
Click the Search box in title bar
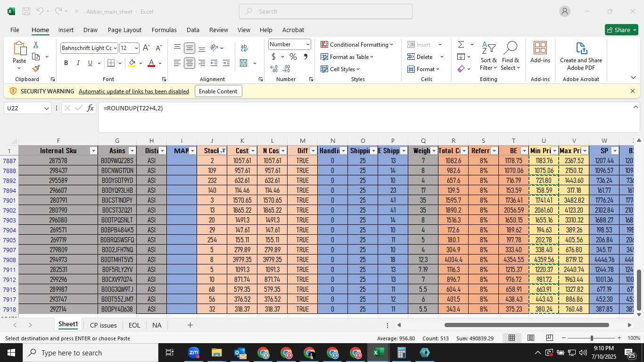coord(326,11)
